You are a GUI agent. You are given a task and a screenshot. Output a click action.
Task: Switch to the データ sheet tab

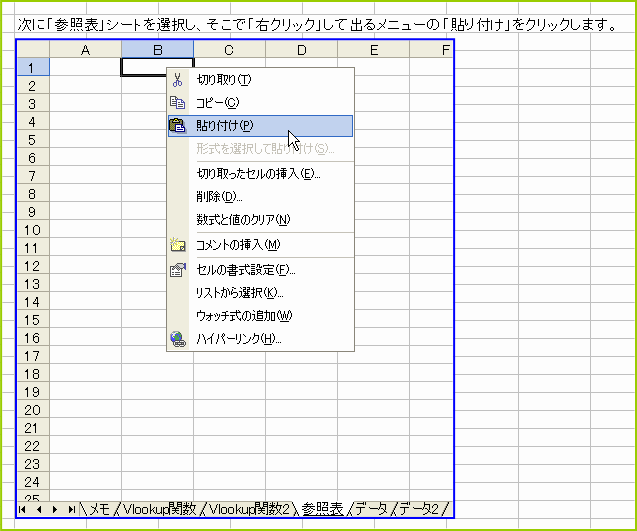[x=371, y=509]
